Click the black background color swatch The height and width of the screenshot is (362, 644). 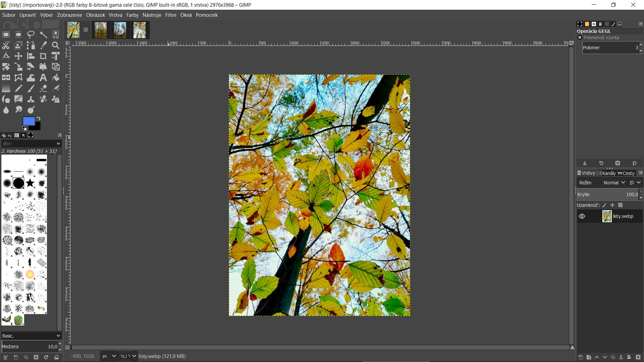[x=37, y=127]
